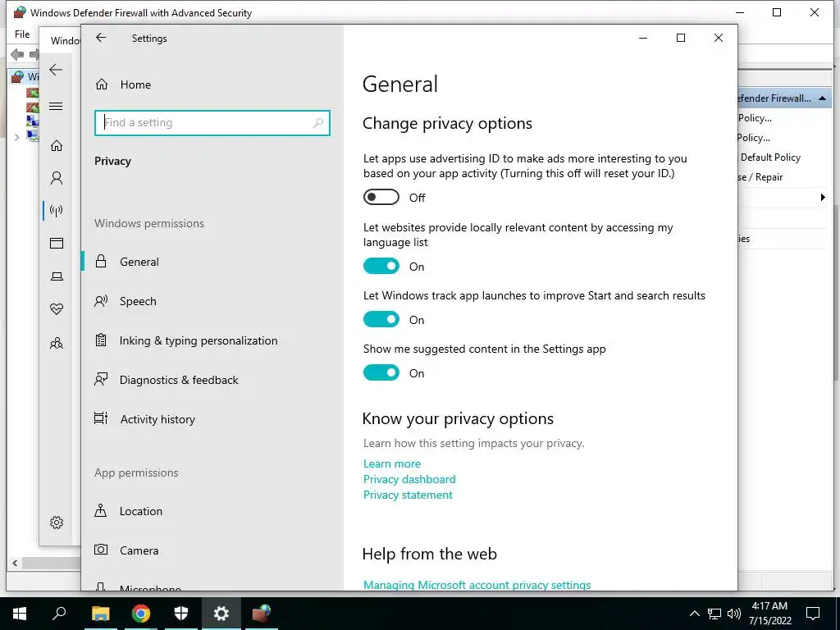This screenshot has height=630, width=840.
Task: Open Home icon in Windows Security sidebar
Action: [x=57, y=146]
